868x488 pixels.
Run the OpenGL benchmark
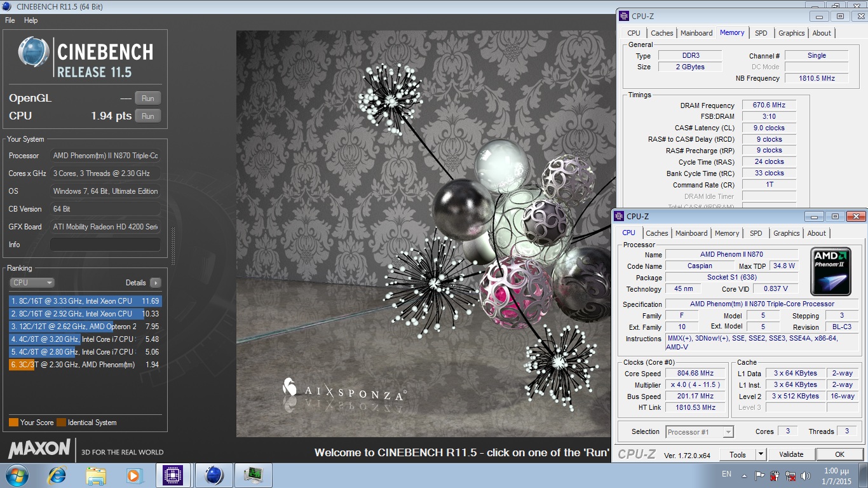(148, 98)
